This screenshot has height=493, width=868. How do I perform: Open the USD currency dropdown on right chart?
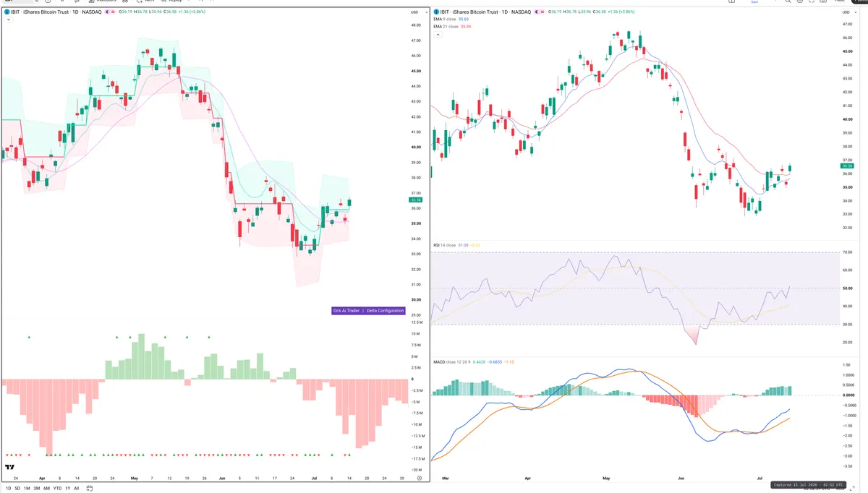[848, 13]
